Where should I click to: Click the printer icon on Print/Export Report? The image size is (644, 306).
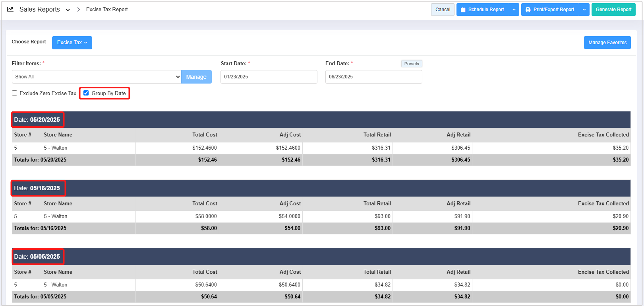528,10
